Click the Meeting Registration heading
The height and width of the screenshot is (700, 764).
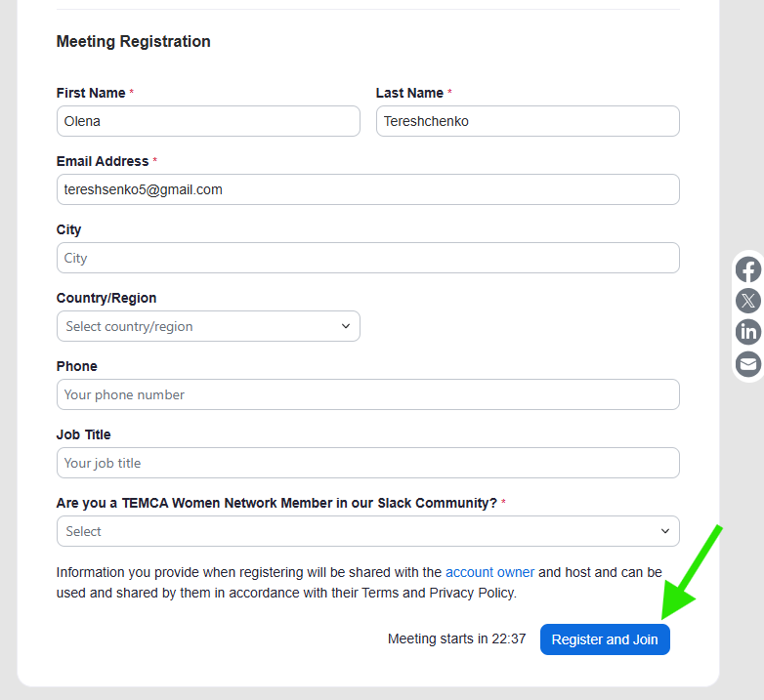(x=134, y=41)
